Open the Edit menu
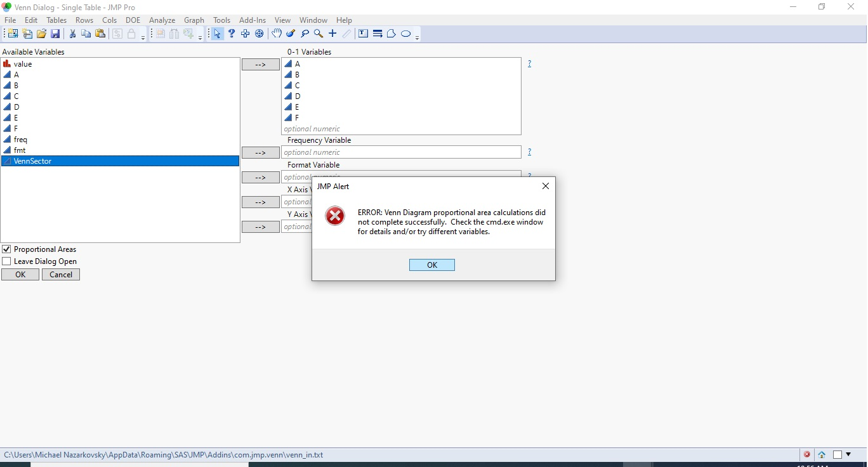The width and height of the screenshot is (868, 467). (31, 20)
